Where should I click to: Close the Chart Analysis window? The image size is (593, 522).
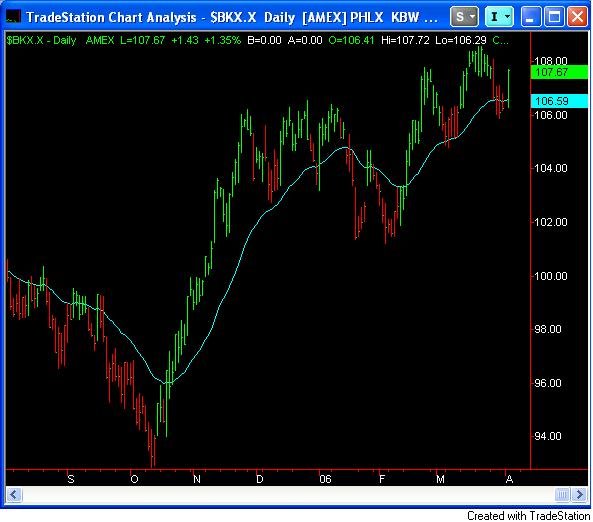pos(577,17)
